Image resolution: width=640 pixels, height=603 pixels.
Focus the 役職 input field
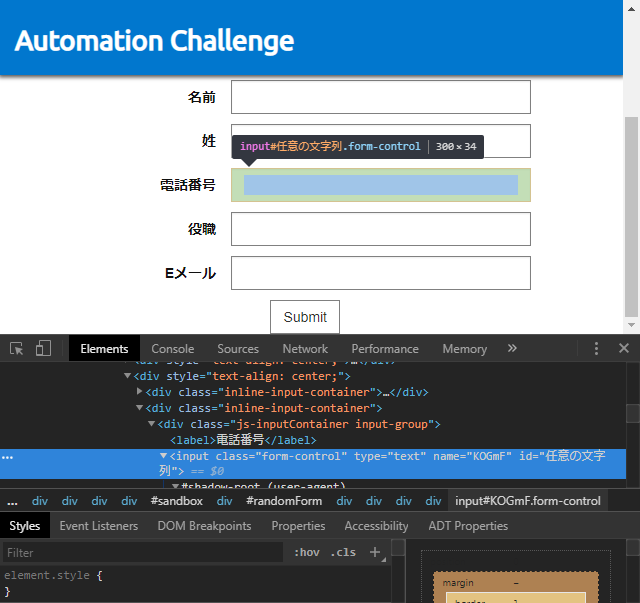381,229
